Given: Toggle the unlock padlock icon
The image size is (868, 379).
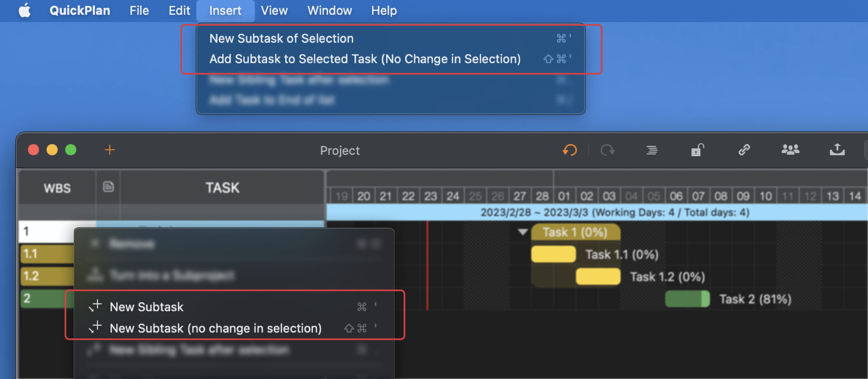Looking at the screenshot, I should (x=697, y=150).
